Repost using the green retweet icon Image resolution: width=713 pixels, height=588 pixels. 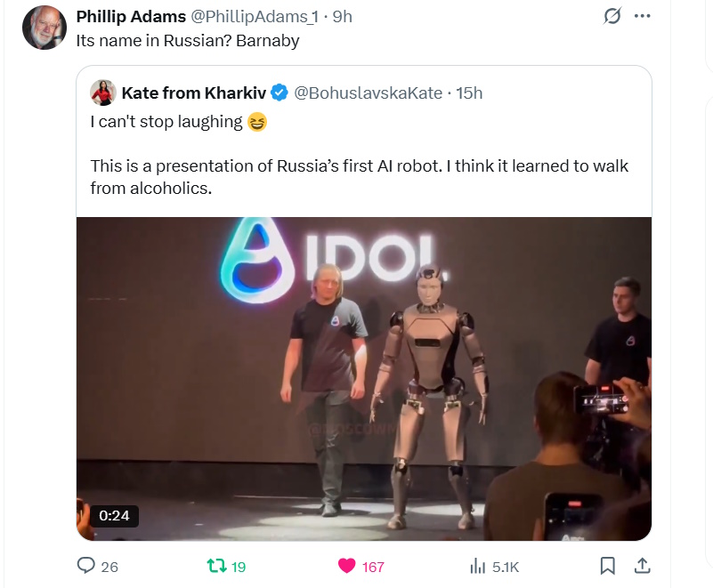216,566
